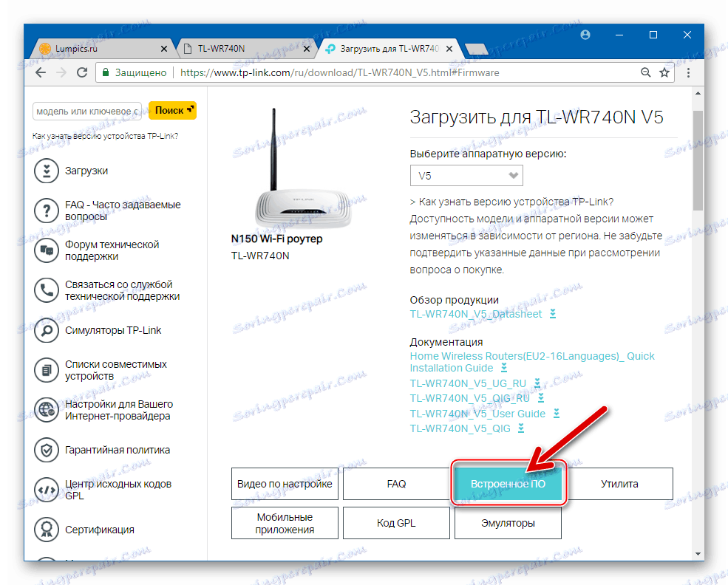Click download icon next to TL-WR740N_V5_QIG
The height and width of the screenshot is (585, 728).
point(521,428)
